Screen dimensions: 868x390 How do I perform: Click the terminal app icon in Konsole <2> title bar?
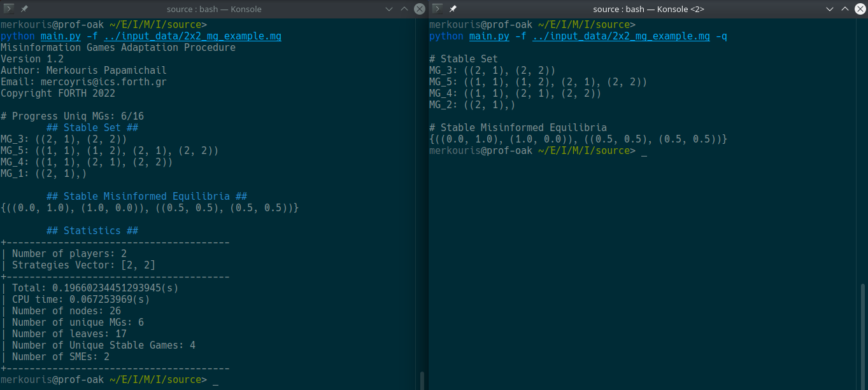(438, 9)
